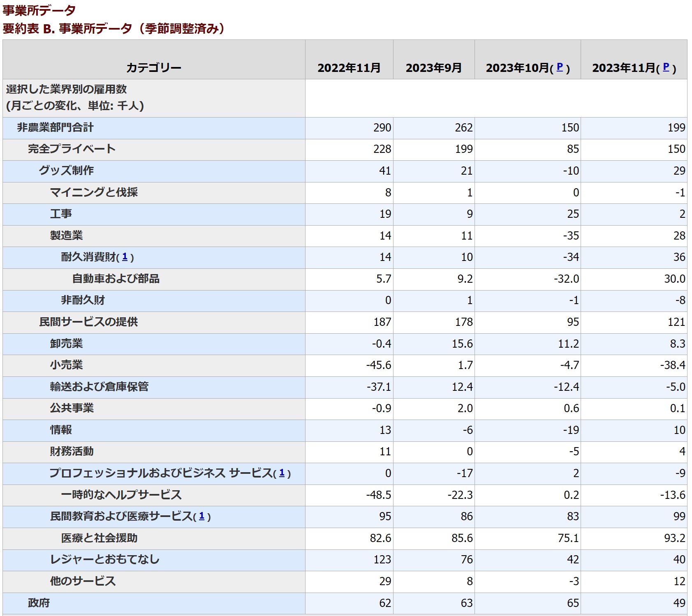Click the P footnote link in the 2023年11月 header
Viewport: 692px width, 616px height.
pos(666,67)
